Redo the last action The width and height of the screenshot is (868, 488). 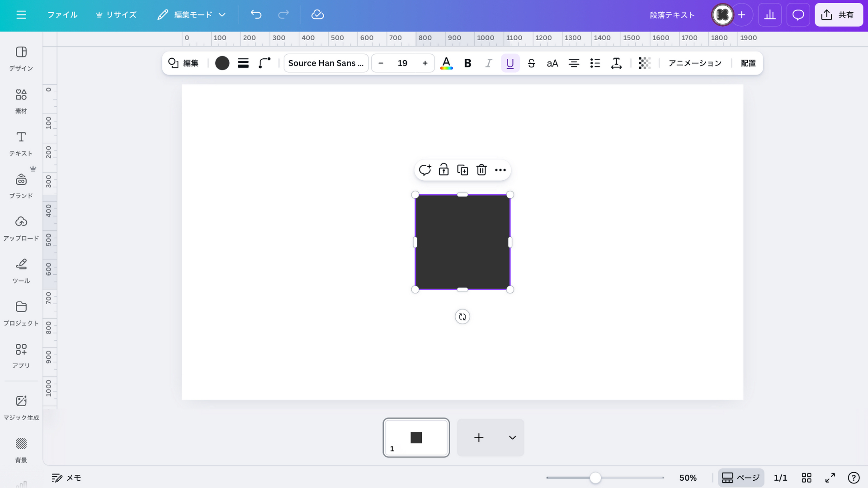[x=283, y=14]
